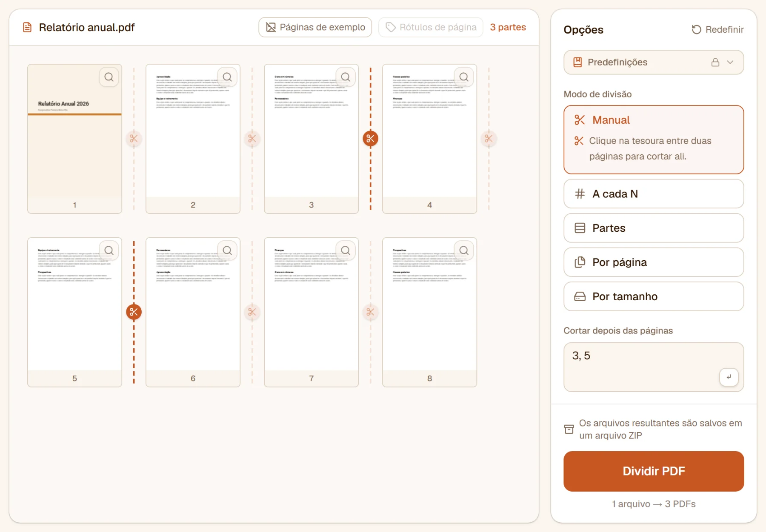This screenshot has height=532, width=766.
Task: Choose the Por tamanho split mode
Action: click(x=654, y=296)
